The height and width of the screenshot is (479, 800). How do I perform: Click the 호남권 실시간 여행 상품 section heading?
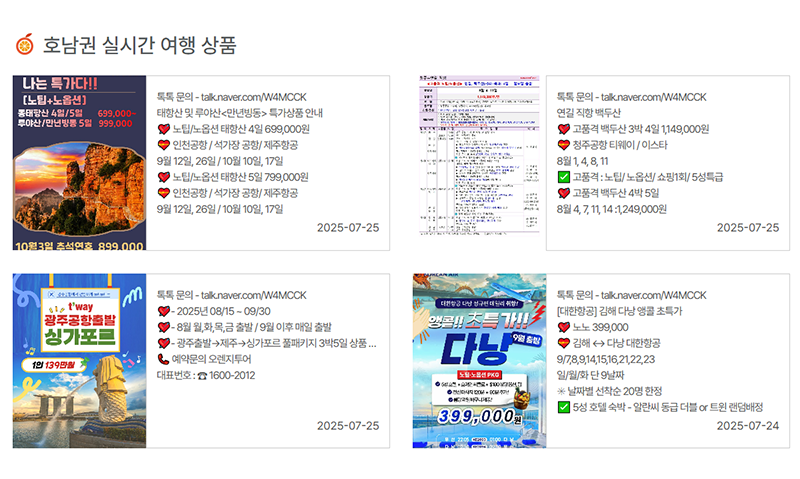point(140,44)
